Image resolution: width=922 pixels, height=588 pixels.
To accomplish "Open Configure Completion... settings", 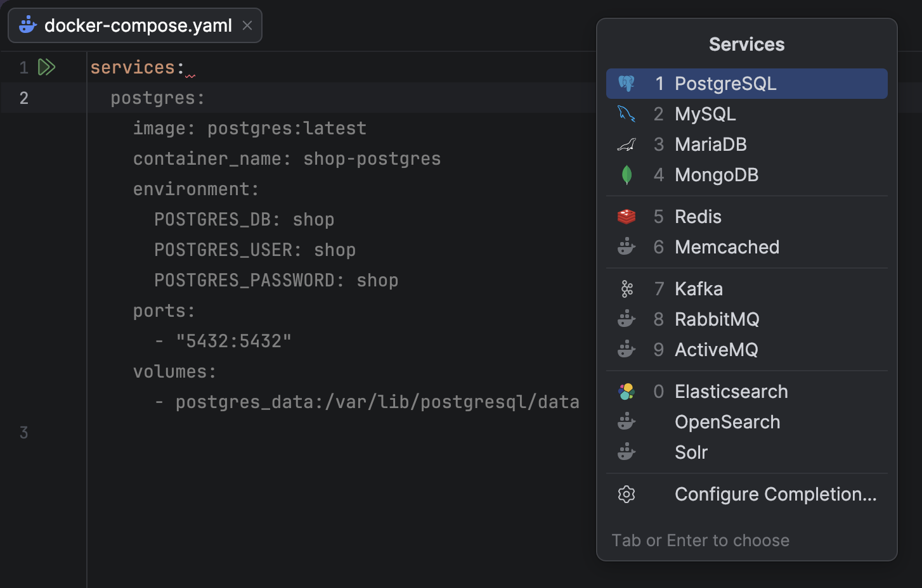I will pyautogui.click(x=747, y=494).
